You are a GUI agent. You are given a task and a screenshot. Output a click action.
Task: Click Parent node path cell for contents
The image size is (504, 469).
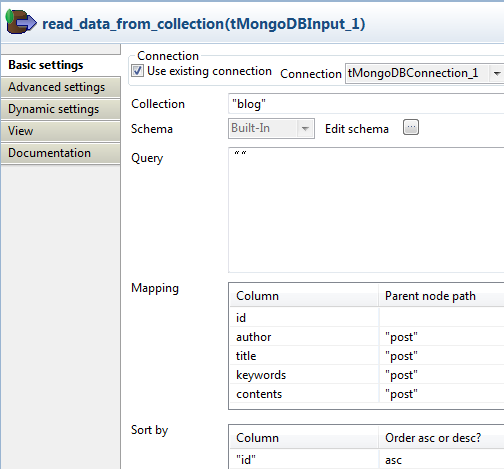(441, 394)
